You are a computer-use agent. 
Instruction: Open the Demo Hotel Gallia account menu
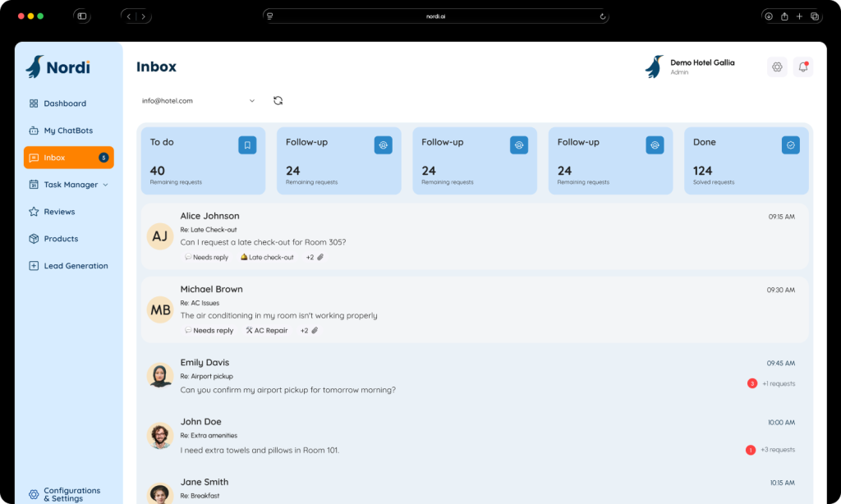[690, 66]
